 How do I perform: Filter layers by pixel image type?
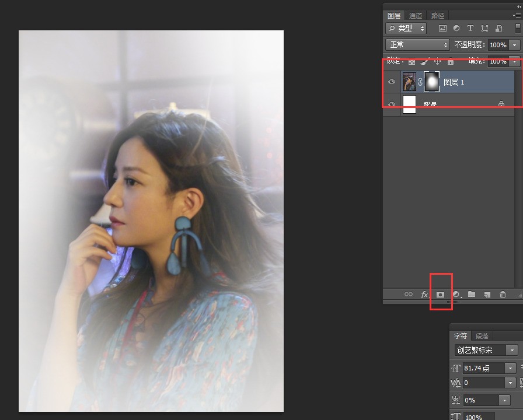click(x=442, y=28)
